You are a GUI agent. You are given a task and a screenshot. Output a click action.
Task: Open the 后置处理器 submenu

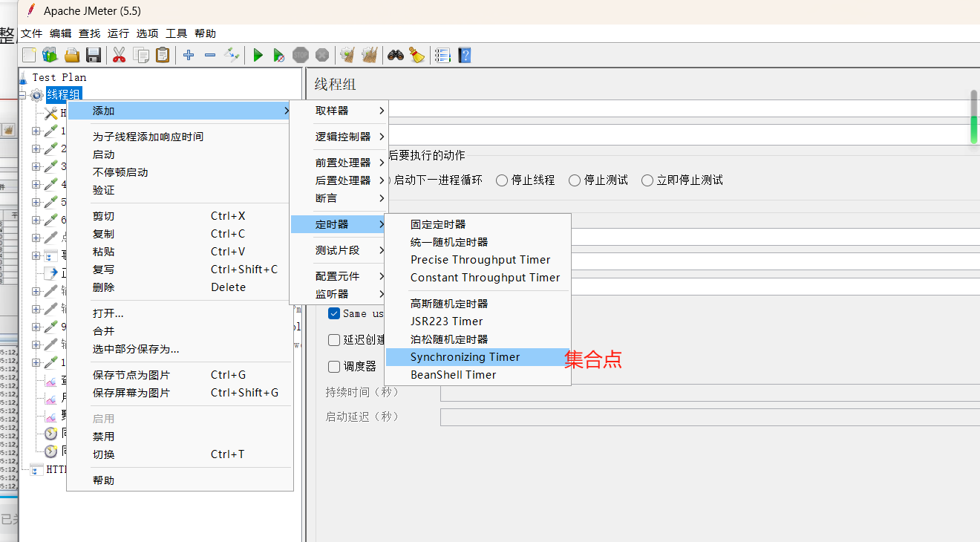(x=339, y=180)
